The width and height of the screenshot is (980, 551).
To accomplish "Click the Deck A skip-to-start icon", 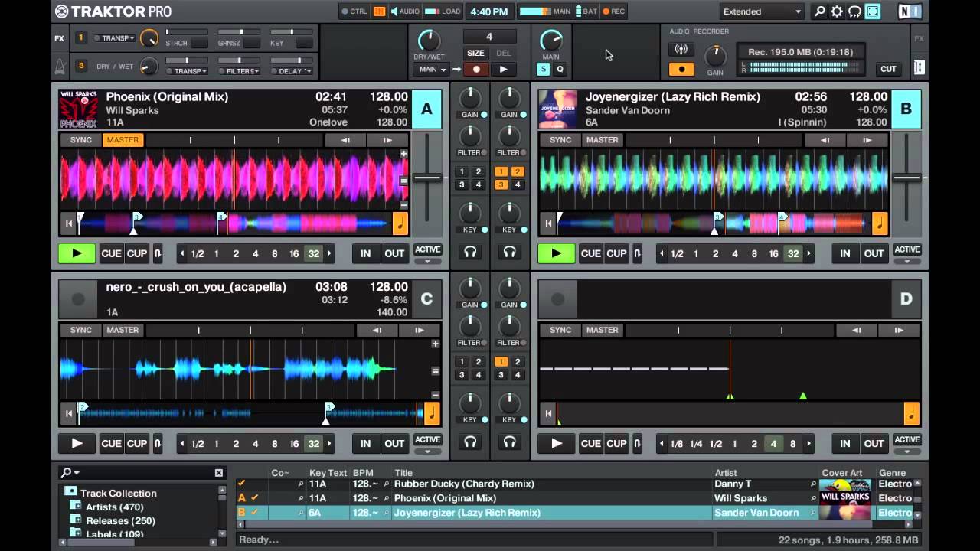I will coord(68,223).
